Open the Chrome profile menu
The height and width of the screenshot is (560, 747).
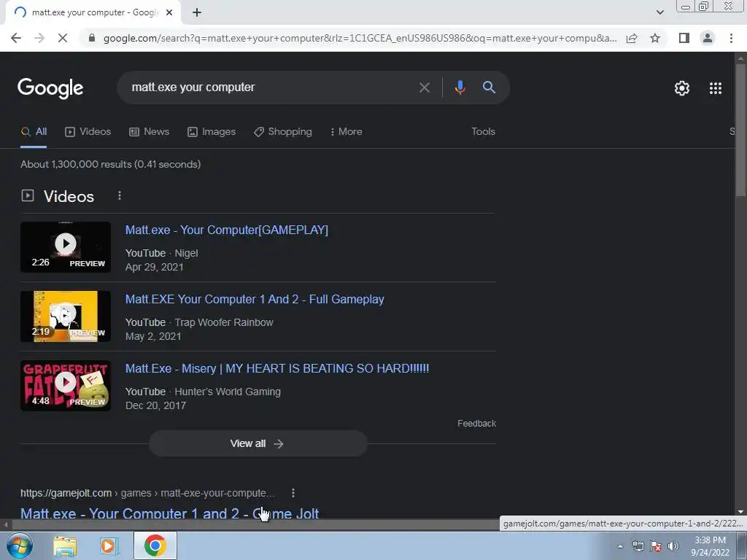click(x=708, y=38)
